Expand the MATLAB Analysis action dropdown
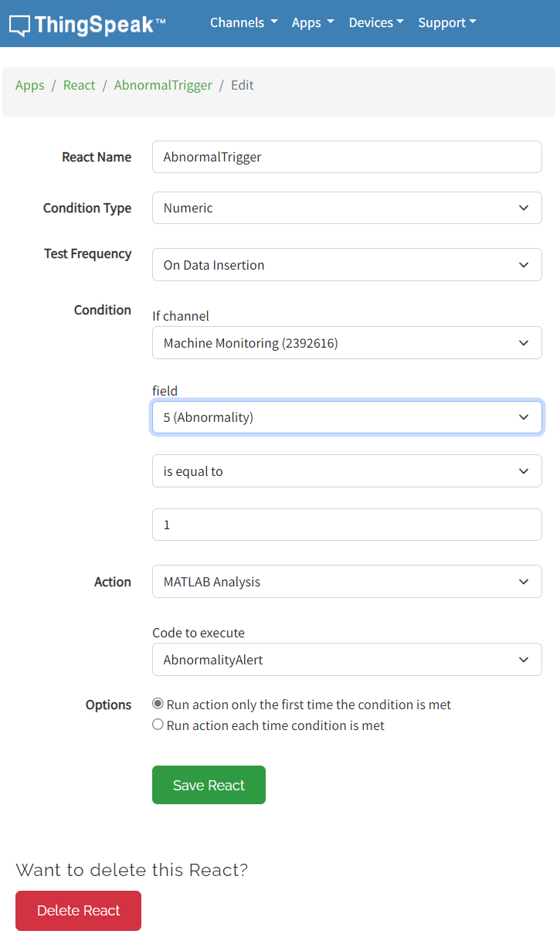 [x=347, y=582]
